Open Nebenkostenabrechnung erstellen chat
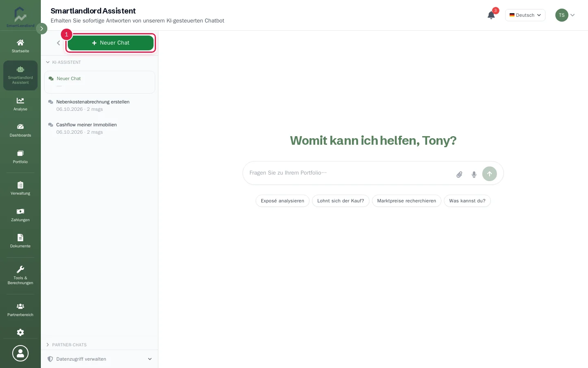This screenshot has width=588, height=368. [100, 105]
